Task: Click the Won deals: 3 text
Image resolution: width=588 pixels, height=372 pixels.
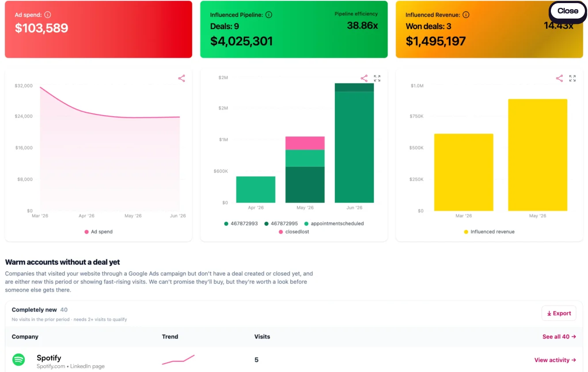Action: (429, 27)
